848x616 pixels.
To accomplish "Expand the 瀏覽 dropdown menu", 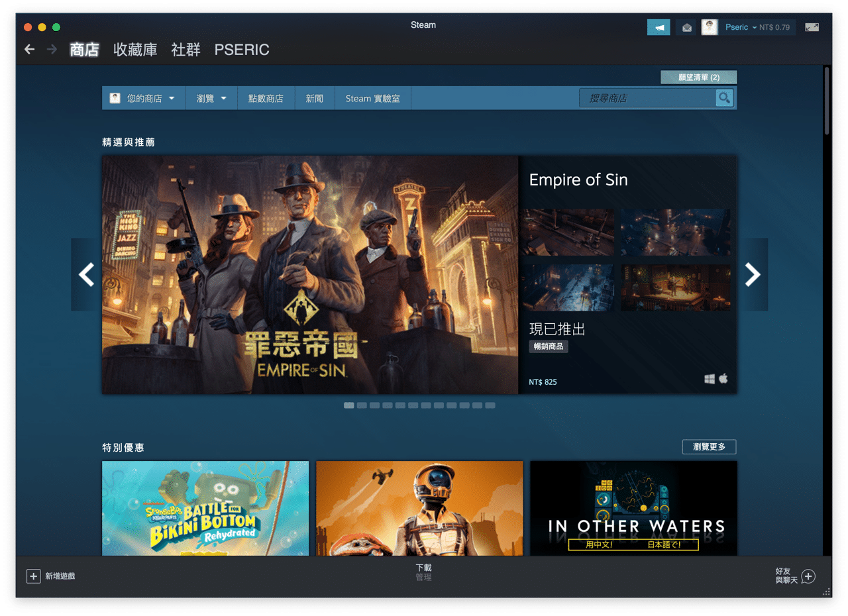I will (x=211, y=98).
